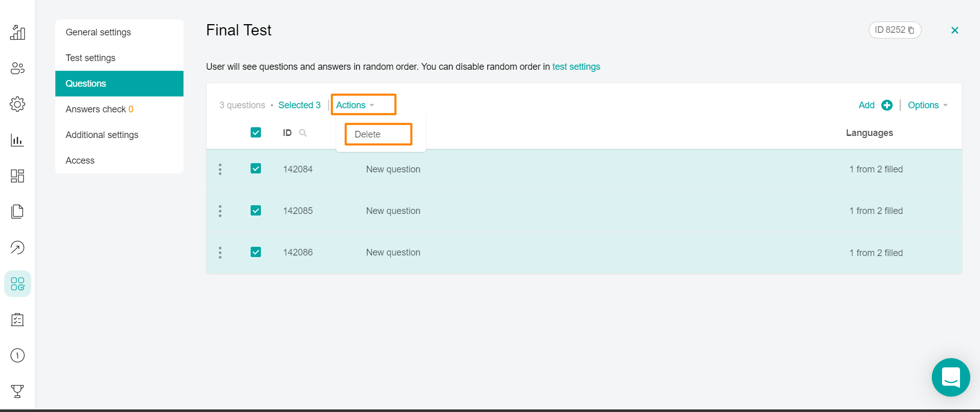
Task: Click '1 from 2 filled' for 142085
Action: 876,211
